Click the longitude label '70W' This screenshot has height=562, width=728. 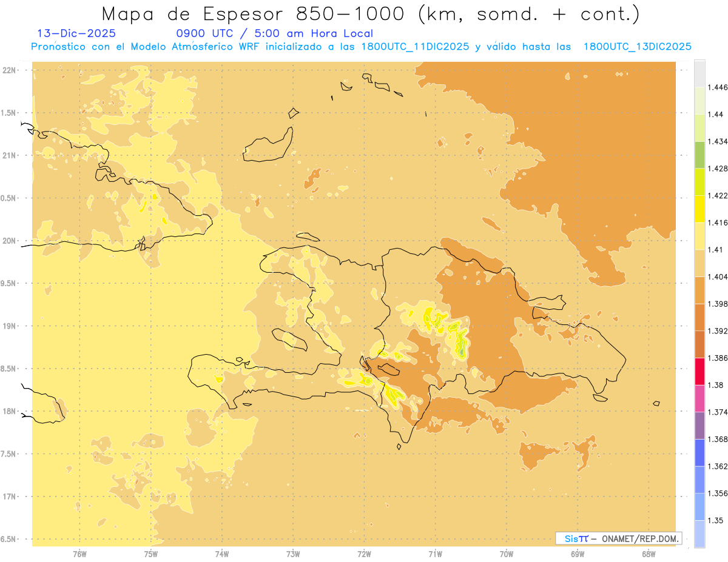507,554
